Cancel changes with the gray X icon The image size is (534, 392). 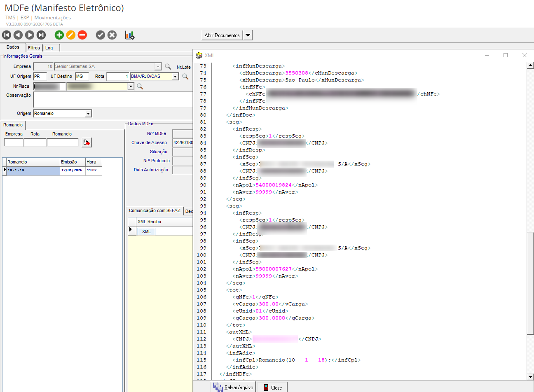pyautogui.click(x=112, y=35)
